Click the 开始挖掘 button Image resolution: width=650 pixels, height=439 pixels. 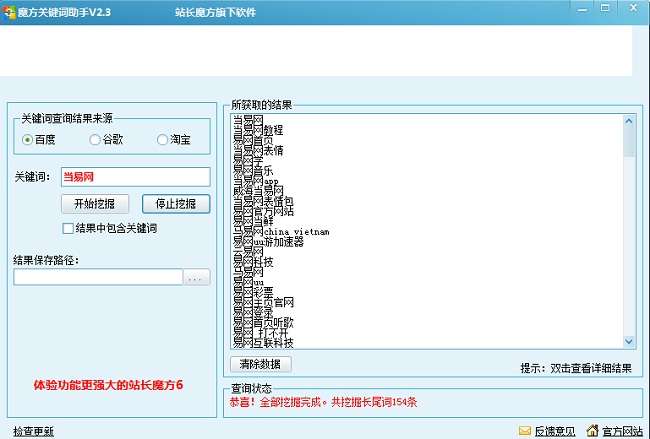coord(95,204)
